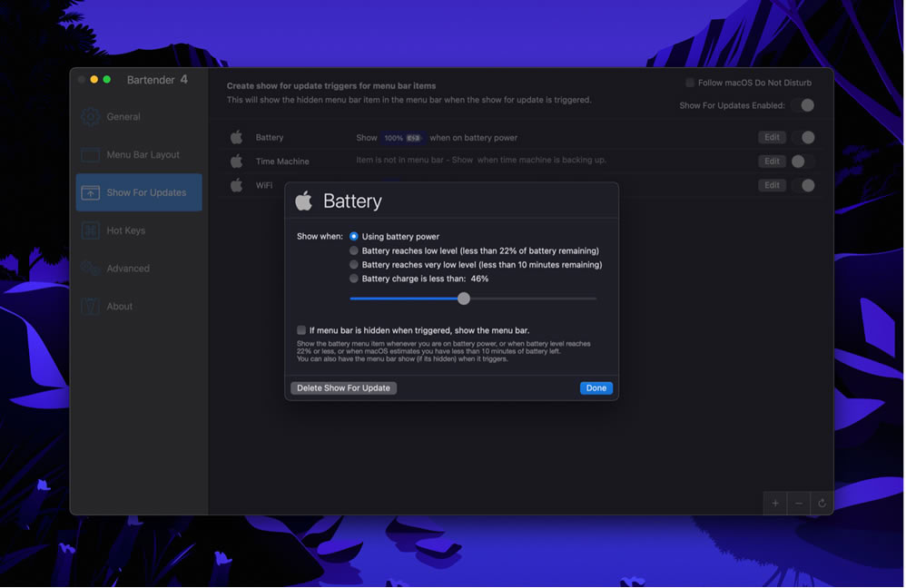Toggle the Battery row switch
906x588 pixels.
click(803, 137)
